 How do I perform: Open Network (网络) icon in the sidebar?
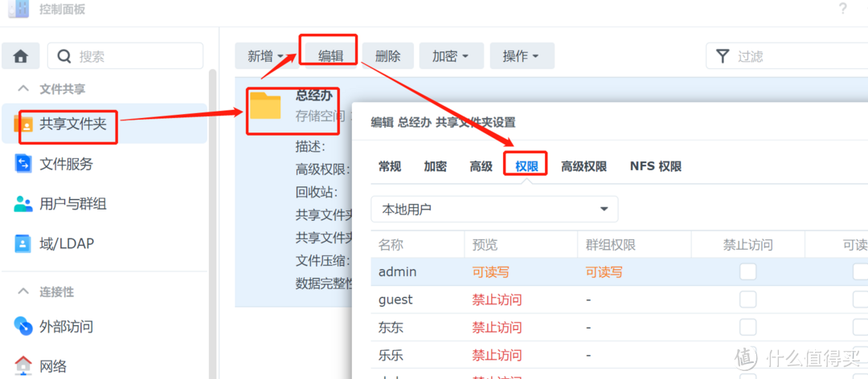(x=24, y=365)
